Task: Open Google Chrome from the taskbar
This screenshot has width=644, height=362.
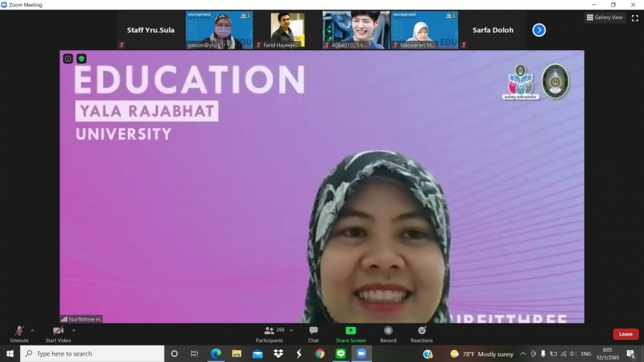Action: (320, 353)
